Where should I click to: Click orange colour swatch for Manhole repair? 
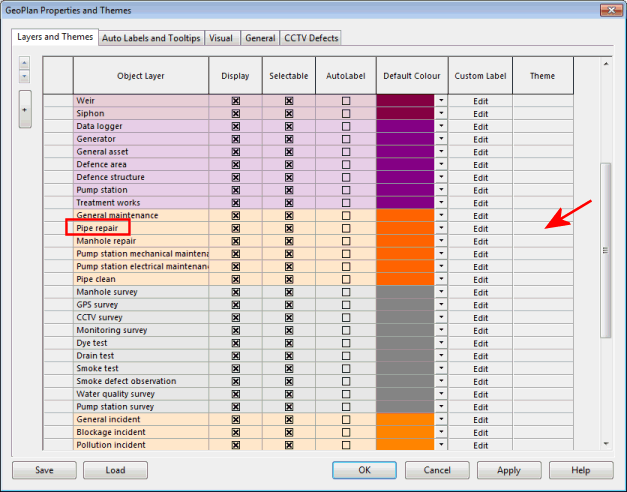405,241
